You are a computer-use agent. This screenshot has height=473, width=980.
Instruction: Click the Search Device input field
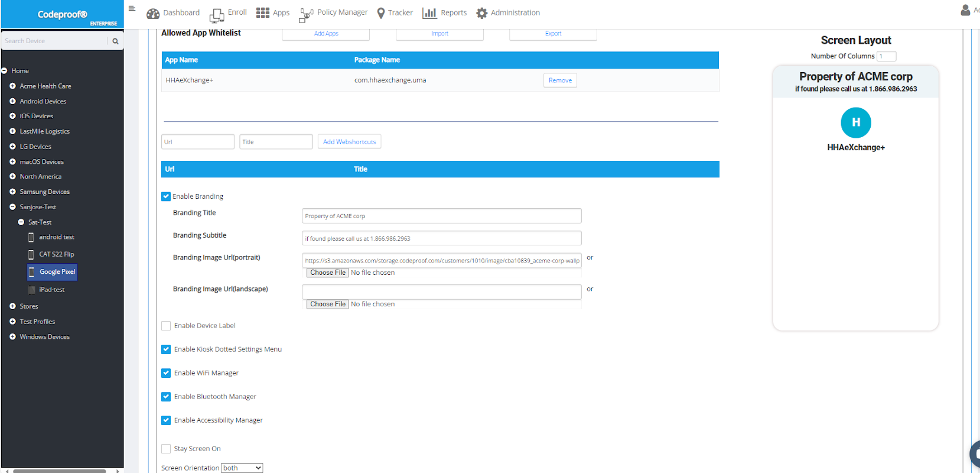pos(54,41)
